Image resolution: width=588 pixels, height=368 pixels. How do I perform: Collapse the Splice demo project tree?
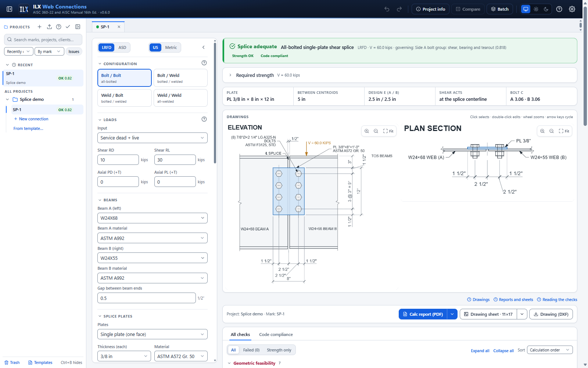[7, 99]
